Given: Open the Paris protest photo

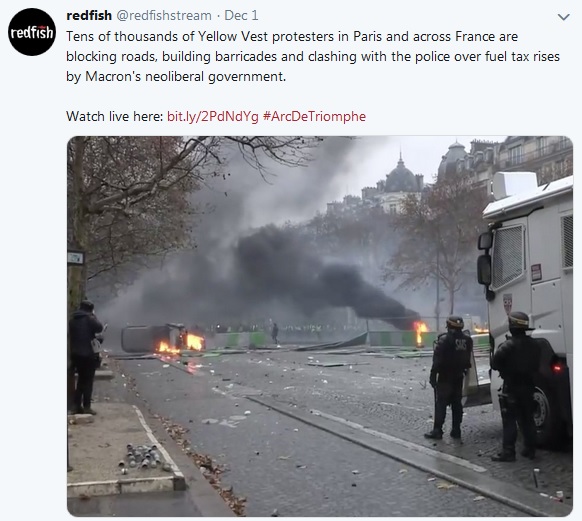Looking at the screenshot, I should (x=320, y=326).
